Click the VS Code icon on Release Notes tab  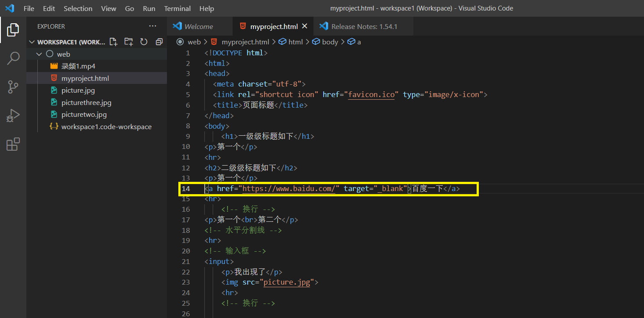pyautogui.click(x=324, y=26)
